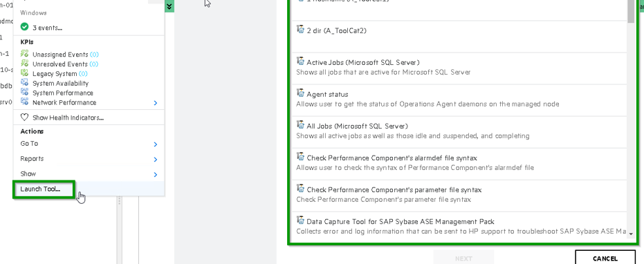The image size is (644, 264).
Task: Click the Unresolved Events KPI icon
Action: click(x=25, y=64)
